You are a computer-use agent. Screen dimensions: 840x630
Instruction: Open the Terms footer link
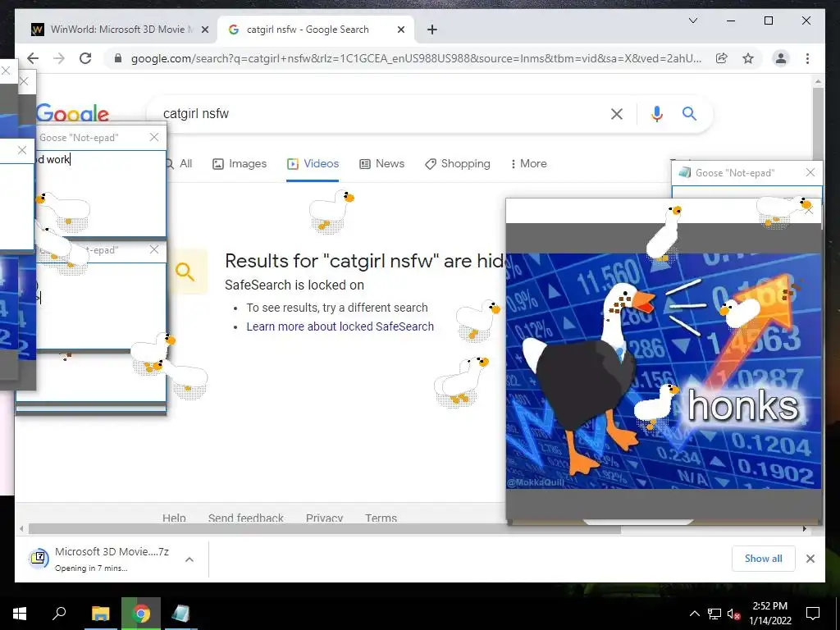(x=381, y=518)
